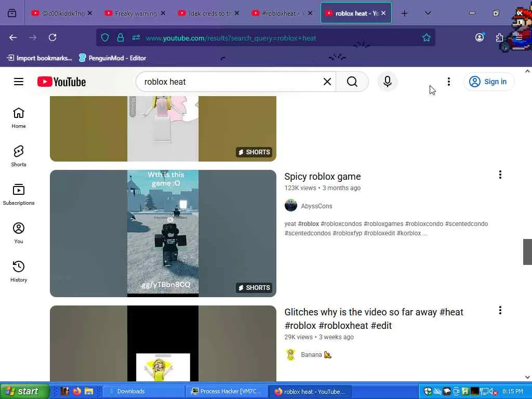
Task: Open the top Shorts video thumbnail
Action: (163, 129)
